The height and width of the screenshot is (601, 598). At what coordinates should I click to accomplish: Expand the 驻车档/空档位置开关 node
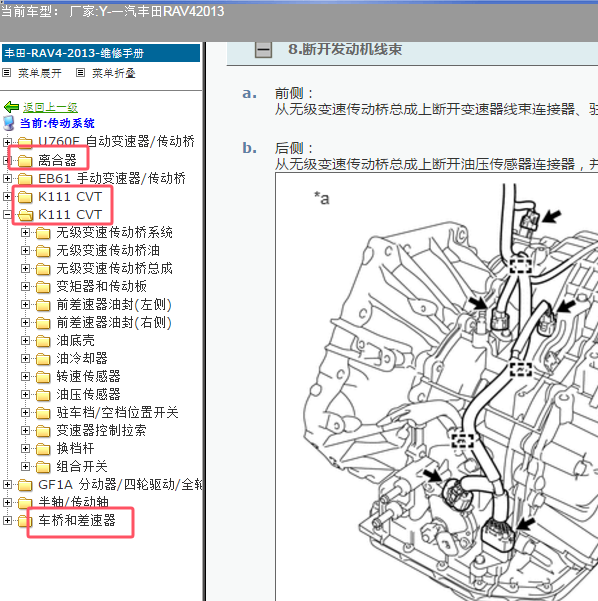tap(25, 412)
